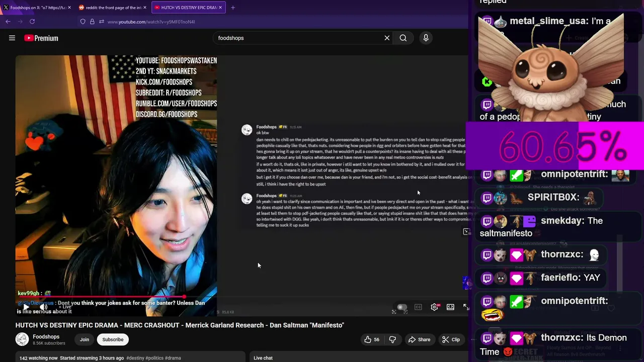Like the video with thumbs up
Image resolution: width=644 pixels, height=362 pixels.
tap(372, 339)
